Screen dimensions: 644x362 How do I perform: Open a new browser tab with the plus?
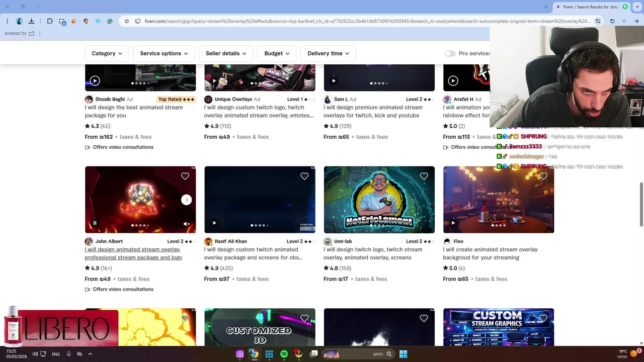pos(546,7)
